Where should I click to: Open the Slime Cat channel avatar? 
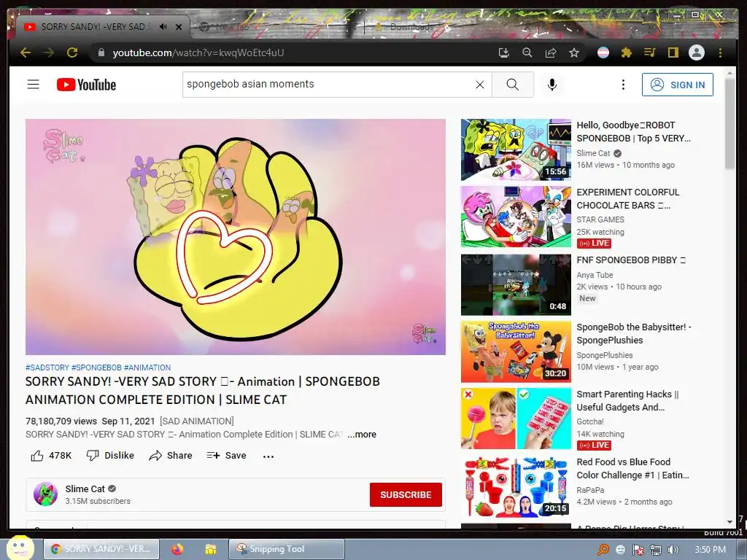pyautogui.click(x=46, y=494)
